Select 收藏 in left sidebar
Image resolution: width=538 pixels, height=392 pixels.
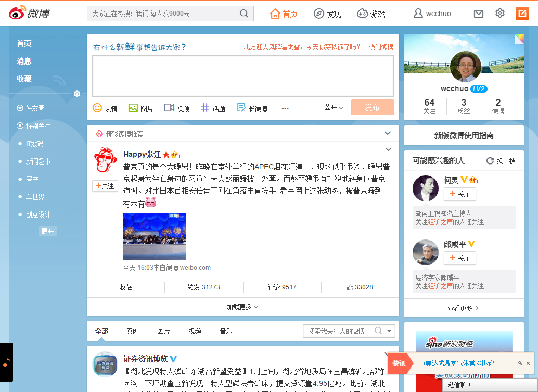(24, 79)
